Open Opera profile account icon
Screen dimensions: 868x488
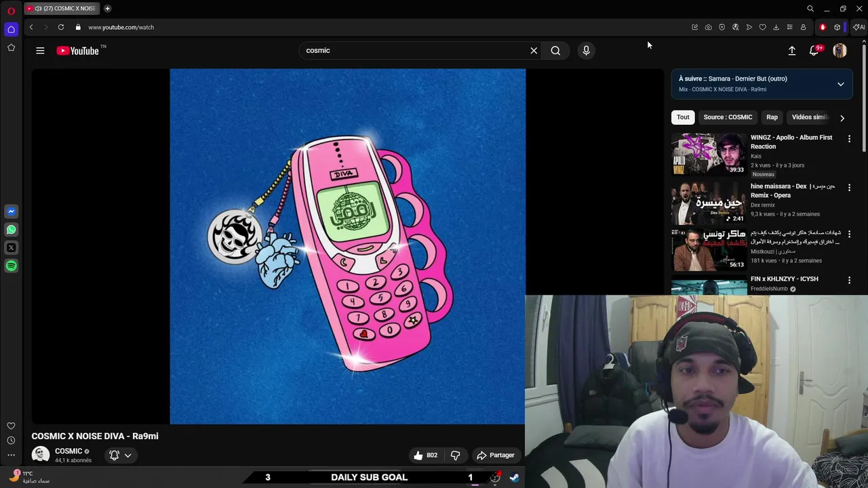[803, 27]
